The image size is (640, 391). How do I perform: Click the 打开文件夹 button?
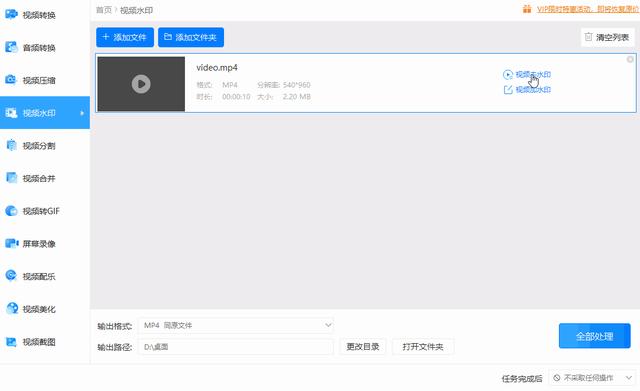coord(423,347)
